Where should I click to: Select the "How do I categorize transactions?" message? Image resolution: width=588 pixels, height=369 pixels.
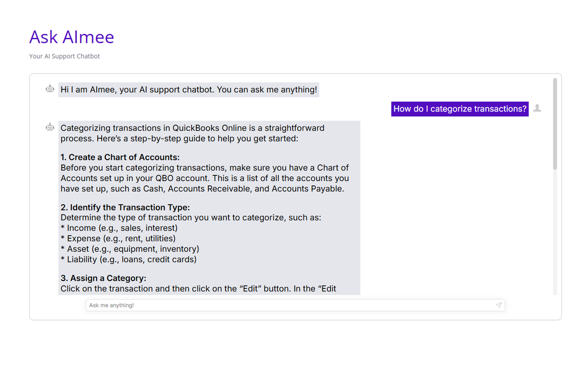pyautogui.click(x=460, y=109)
